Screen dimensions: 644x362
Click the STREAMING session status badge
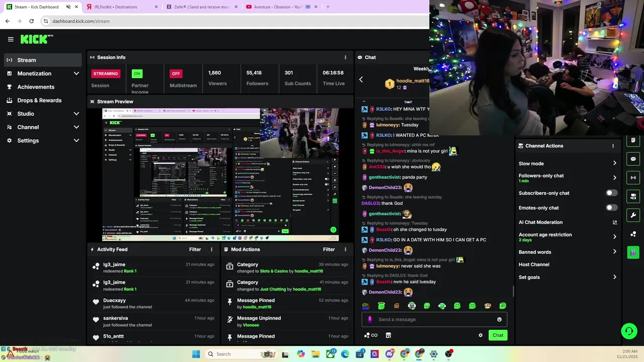coord(105,73)
